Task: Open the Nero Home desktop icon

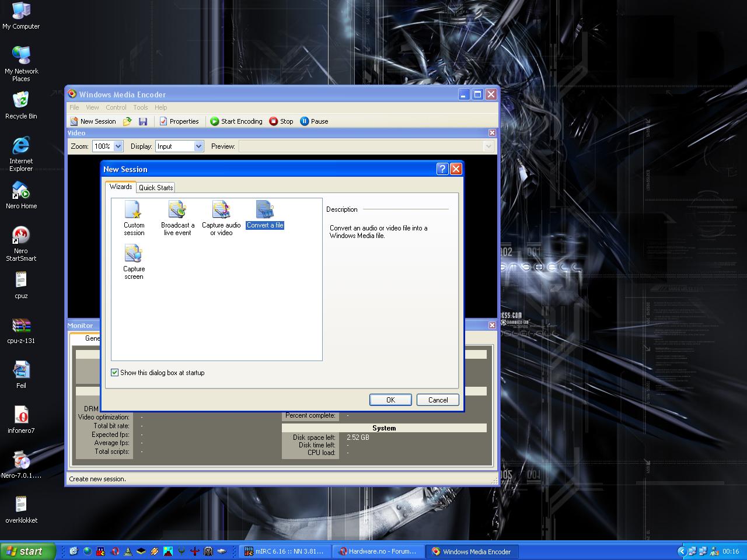Action: tap(21, 195)
